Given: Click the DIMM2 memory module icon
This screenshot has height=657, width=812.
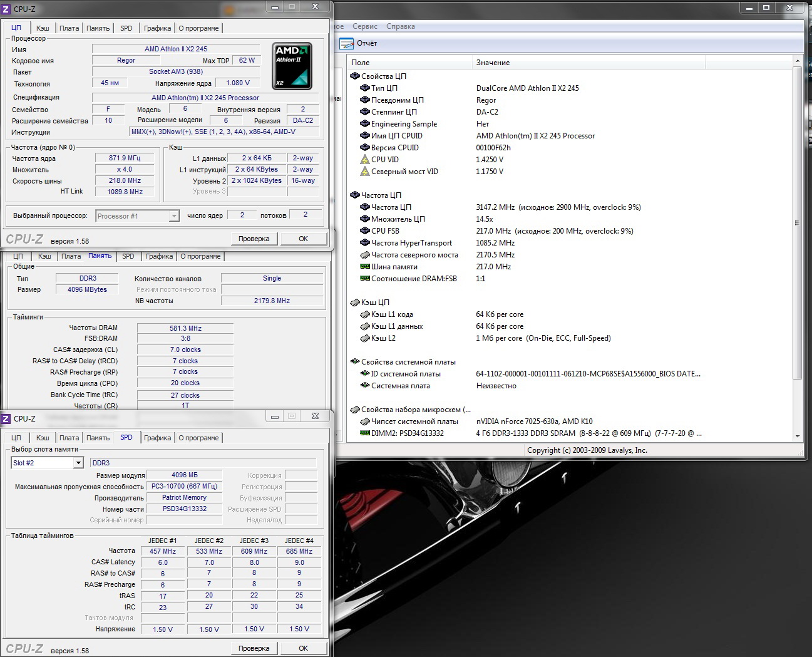Looking at the screenshot, I should coord(365,433).
